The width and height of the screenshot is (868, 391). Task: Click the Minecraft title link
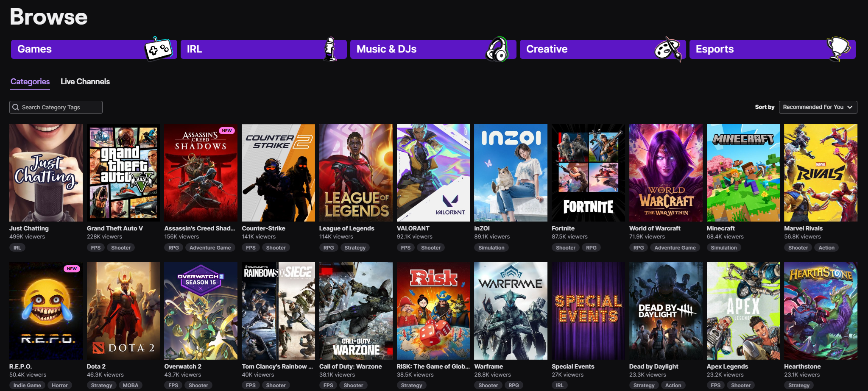tap(721, 228)
